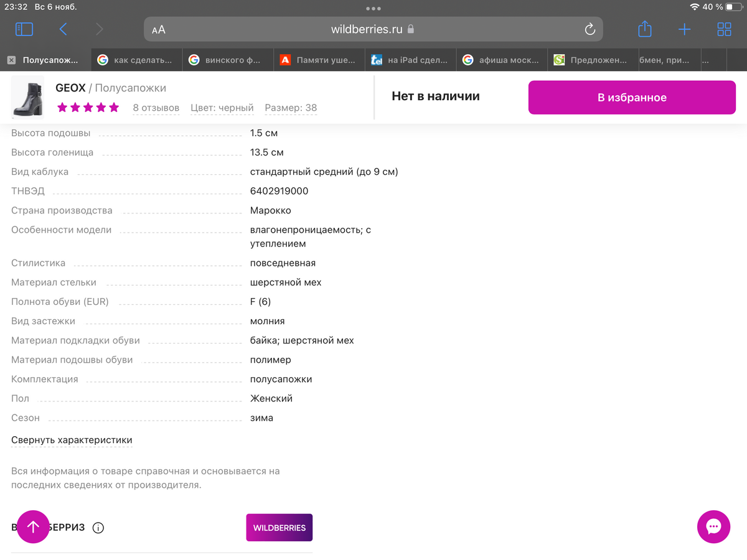
Task: Collapse specs with 'Свернуть характеристики'
Action: [72, 440]
